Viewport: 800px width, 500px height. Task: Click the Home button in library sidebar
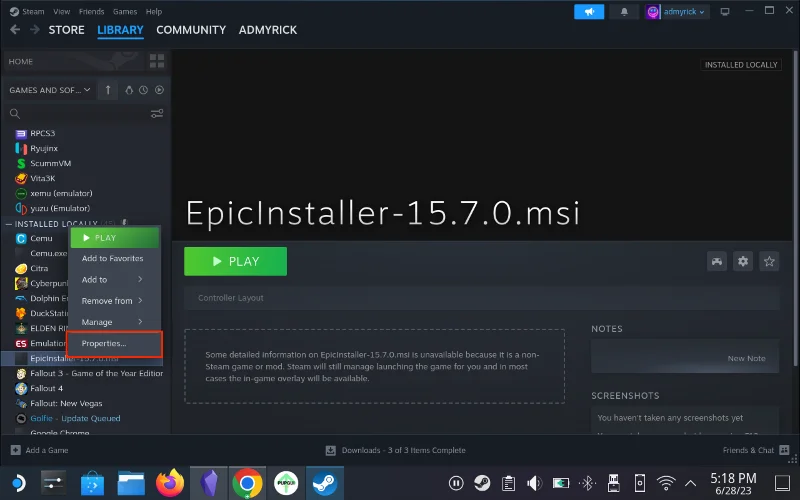pyautogui.click(x=74, y=61)
